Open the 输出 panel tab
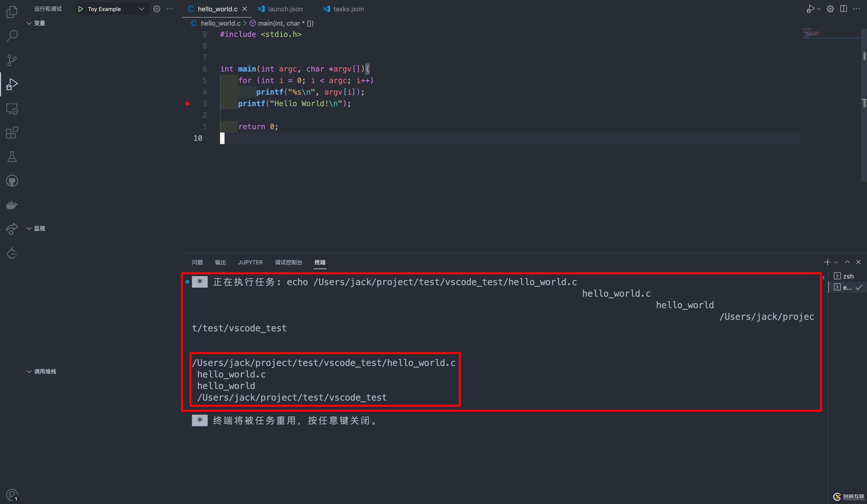 [x=220, y=262]
